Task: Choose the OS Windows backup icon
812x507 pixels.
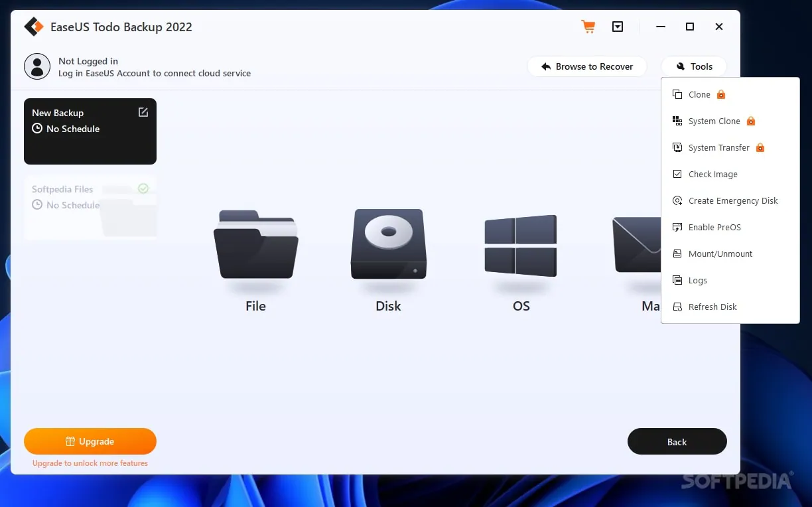Action: pos(521,246)
